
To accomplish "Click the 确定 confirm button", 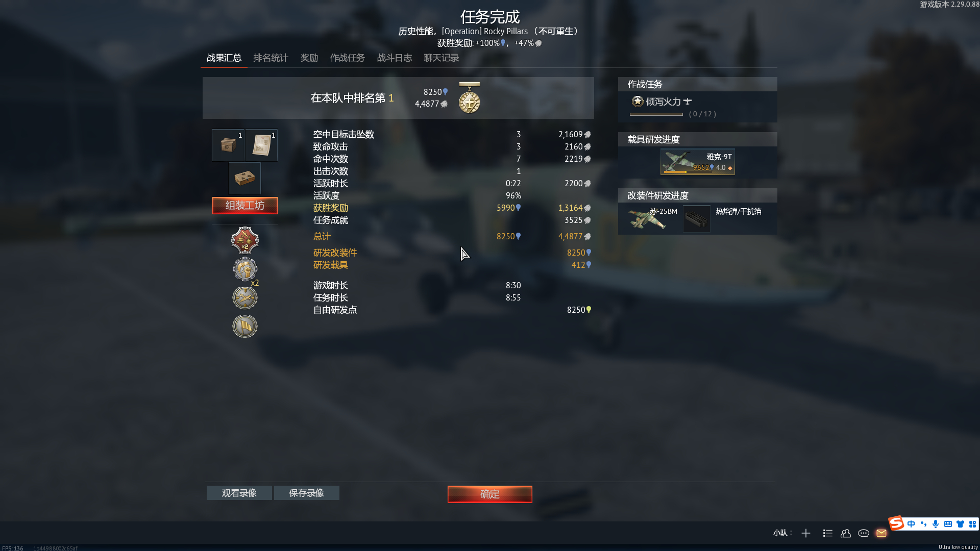I will coord(490,494).
